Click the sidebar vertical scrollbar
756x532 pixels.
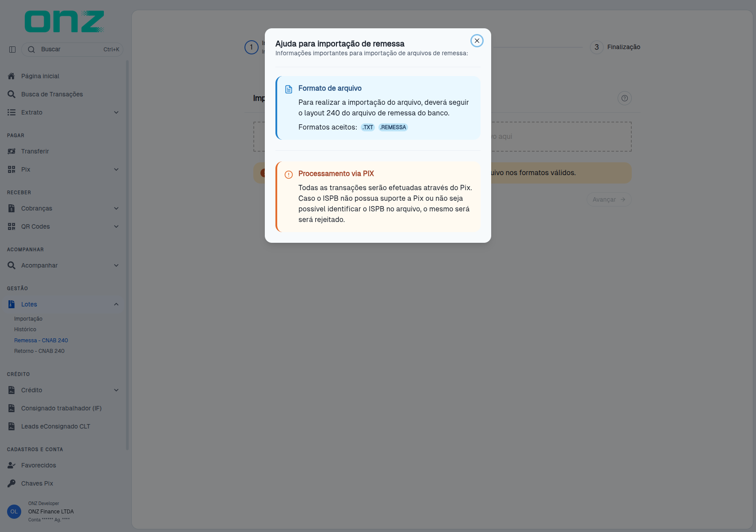tap(127, 255)
